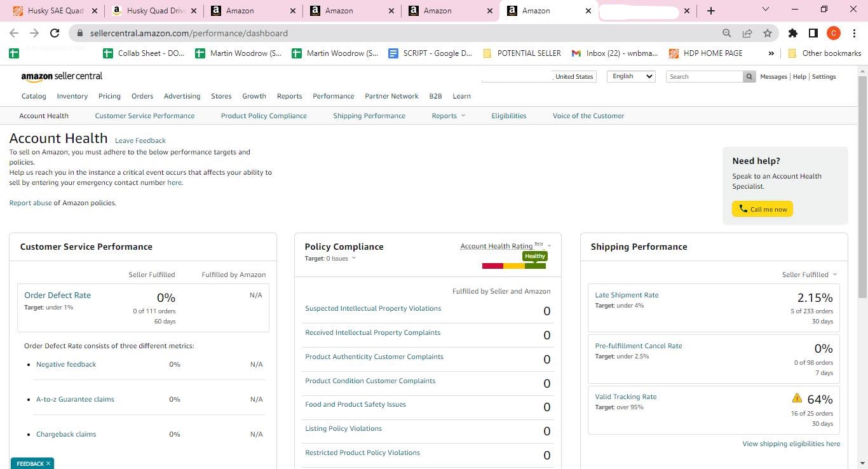868x469 pixels.
Task: Click the site lock icon in address bar
Action: click(79, 33)
